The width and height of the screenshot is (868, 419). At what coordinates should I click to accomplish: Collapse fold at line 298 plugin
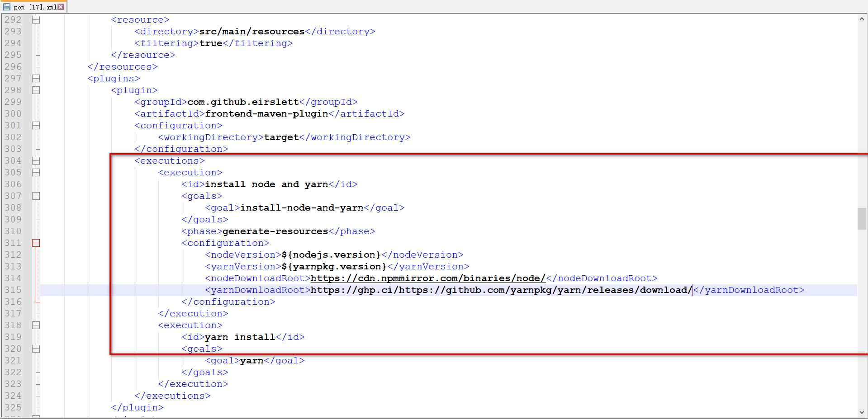(36, 90)
